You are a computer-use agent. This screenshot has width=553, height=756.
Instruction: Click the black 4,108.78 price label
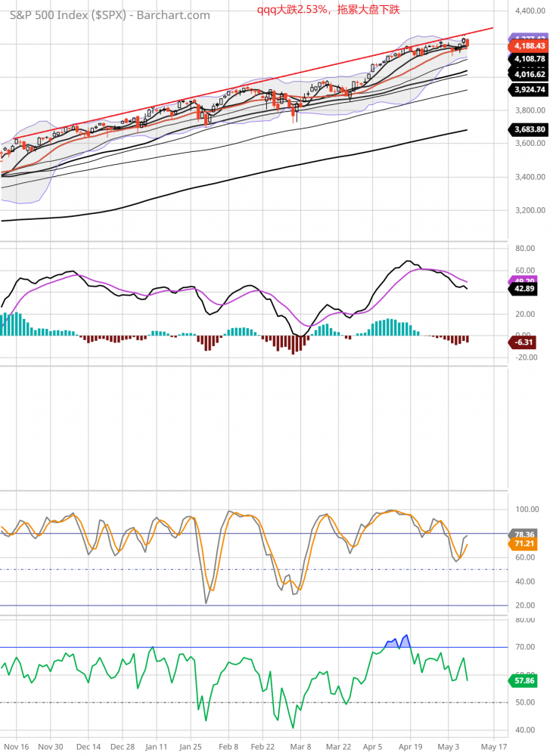point(529,58)
